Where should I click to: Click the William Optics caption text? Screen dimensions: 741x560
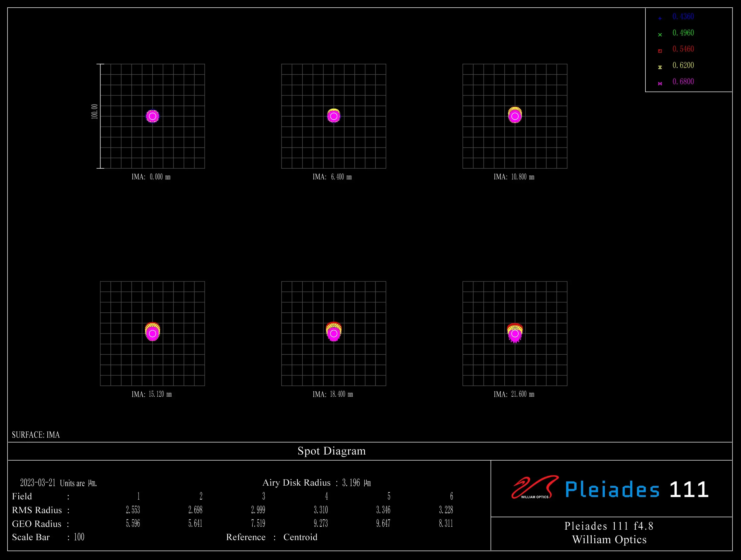tap(609, 540)
